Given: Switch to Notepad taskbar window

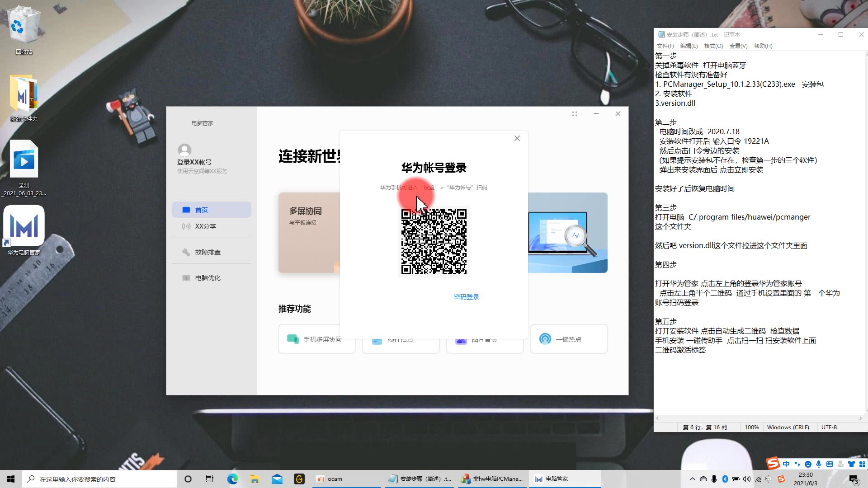Looking at the screenshot, I should pyautogui.click(x=420, y=479).
